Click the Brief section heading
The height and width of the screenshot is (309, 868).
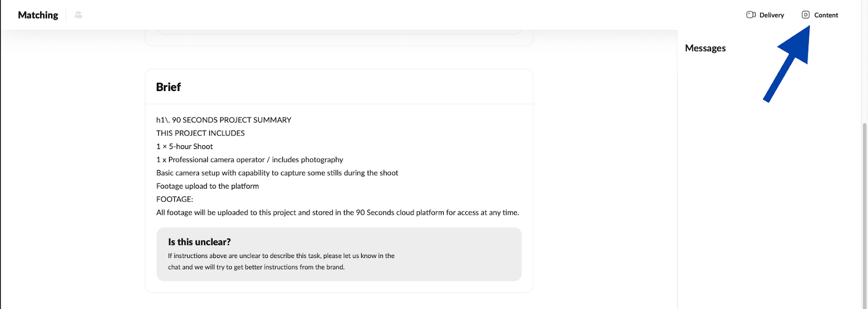[168, 87]
